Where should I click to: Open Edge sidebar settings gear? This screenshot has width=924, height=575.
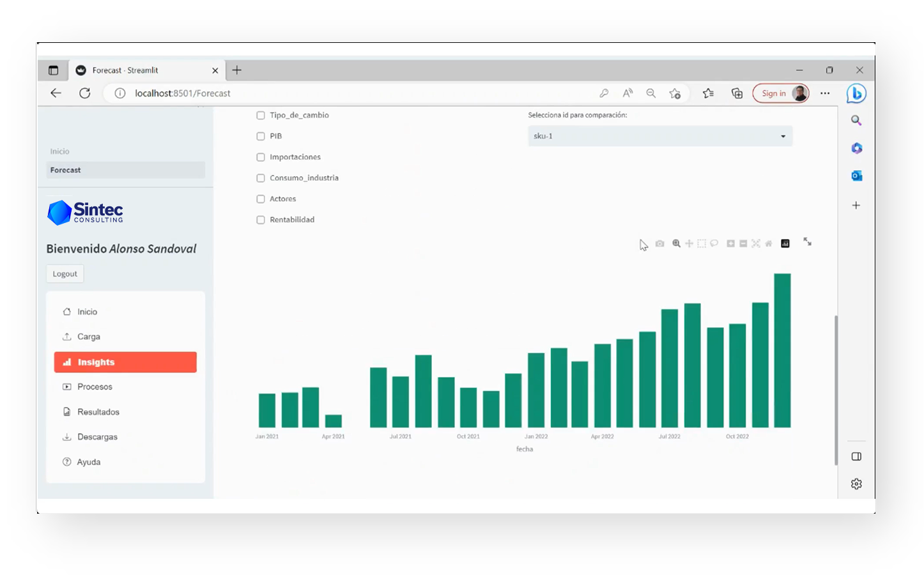pyautogui.click(x=856, y=484)
